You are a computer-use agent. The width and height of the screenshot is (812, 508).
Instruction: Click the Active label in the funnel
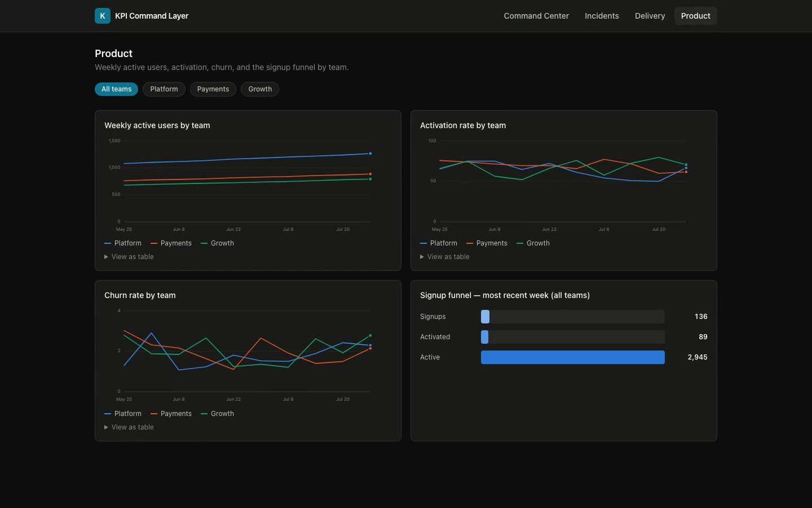coord(430,357)
